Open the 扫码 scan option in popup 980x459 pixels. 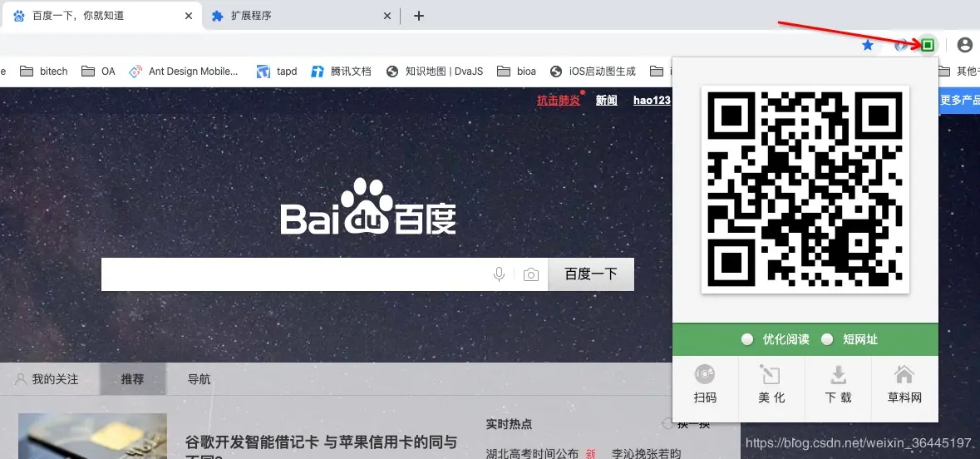coord(705,385)
